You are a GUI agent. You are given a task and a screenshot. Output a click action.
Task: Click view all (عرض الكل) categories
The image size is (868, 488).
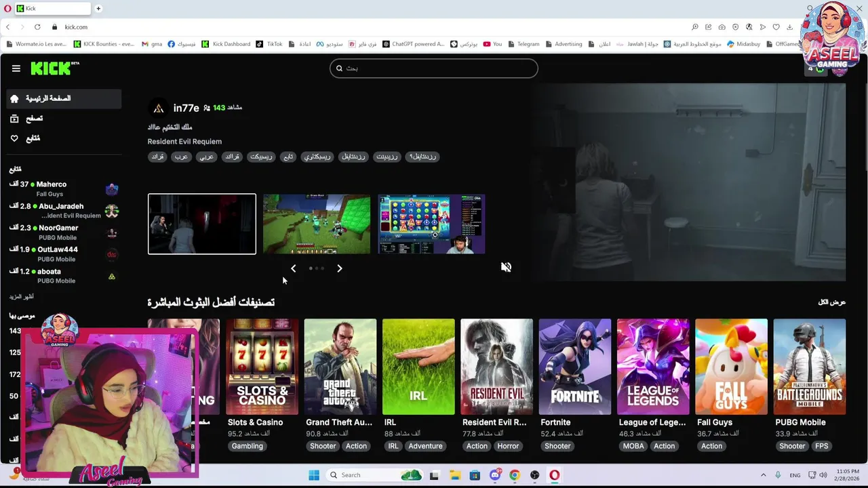click(x=831, y=302)
